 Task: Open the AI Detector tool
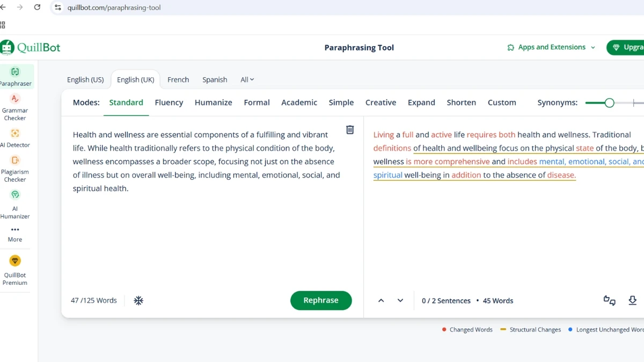pyautogui.click(x=16, y=137)
